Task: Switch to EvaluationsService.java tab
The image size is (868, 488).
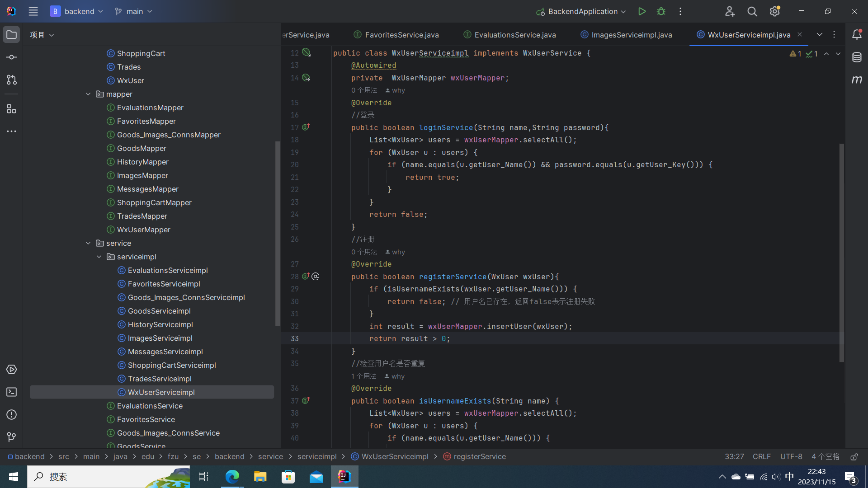Action: pos(510,35)
